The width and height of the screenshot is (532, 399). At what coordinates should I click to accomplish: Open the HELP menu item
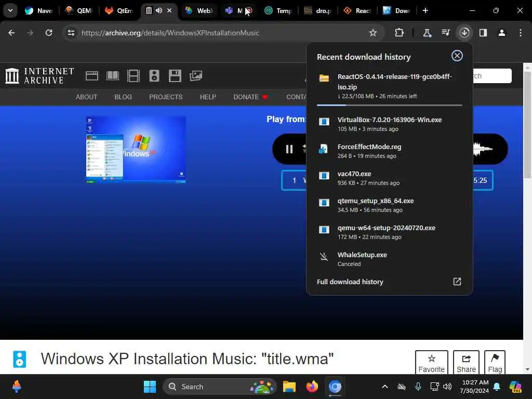(x=208, y=97)
